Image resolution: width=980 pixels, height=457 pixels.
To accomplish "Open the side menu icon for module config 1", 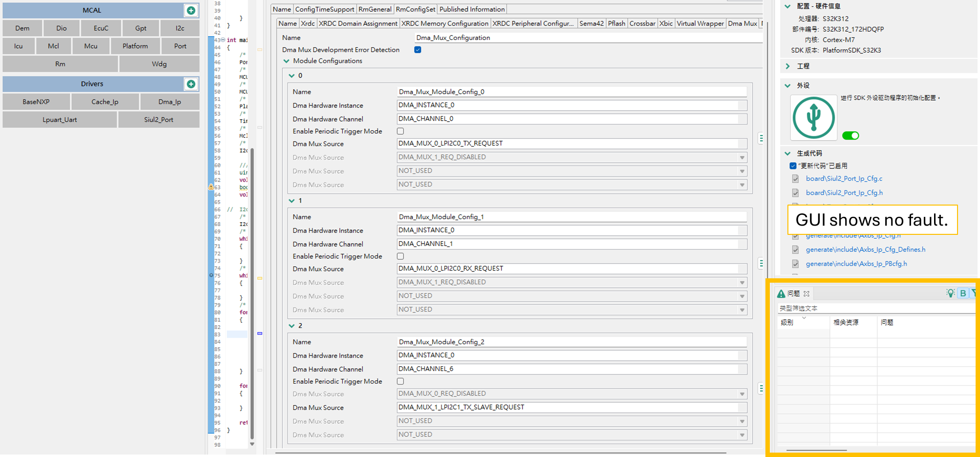I will pyautogui.click(x=761, y=263).
